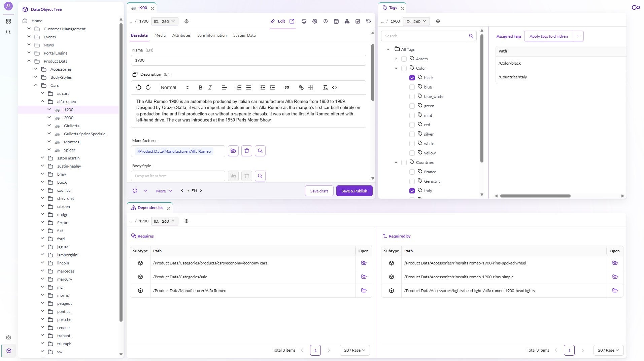Check the France country tag

(412, 172)
